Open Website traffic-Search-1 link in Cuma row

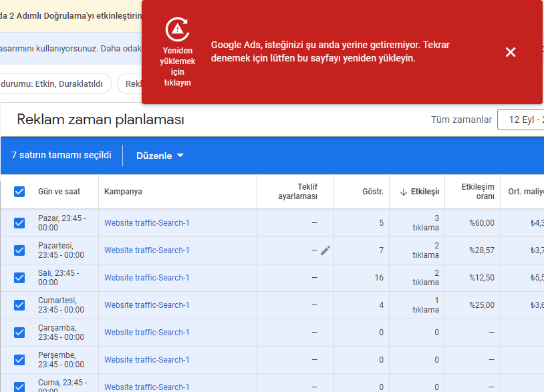(x=147, y=387)
